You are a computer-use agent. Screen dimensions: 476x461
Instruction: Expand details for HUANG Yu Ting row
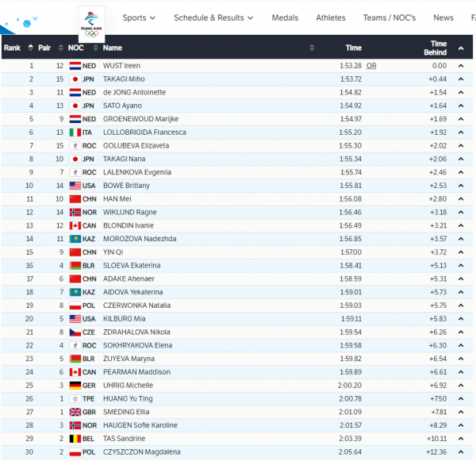pyautogui.click(x=461, y=399)
